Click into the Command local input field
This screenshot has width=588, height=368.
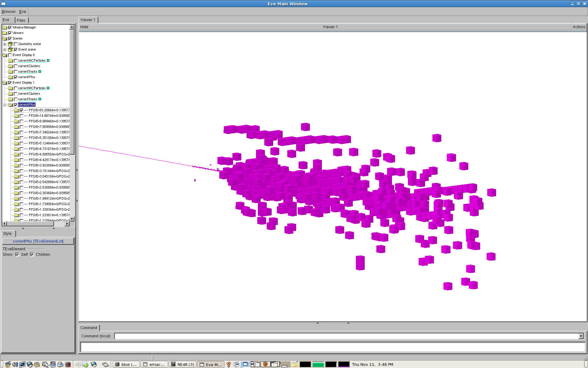point(346,336)
